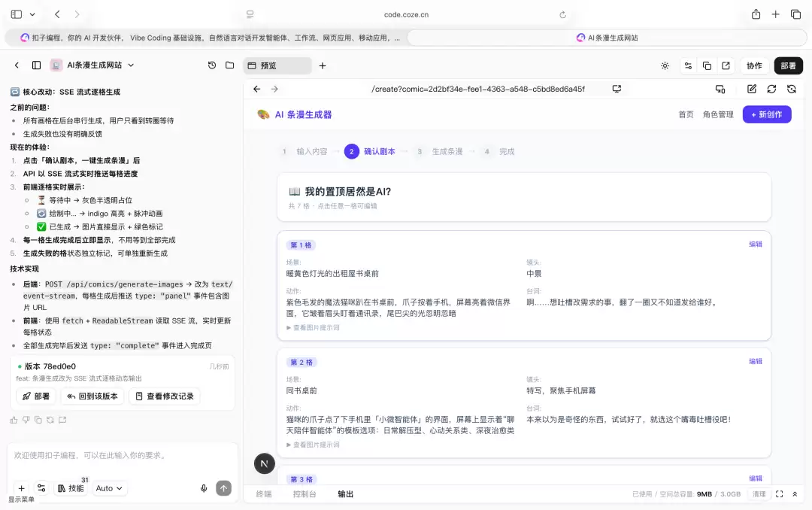Focus the chat input field
Screen dimensions: 812x510
tap(123, 456)
